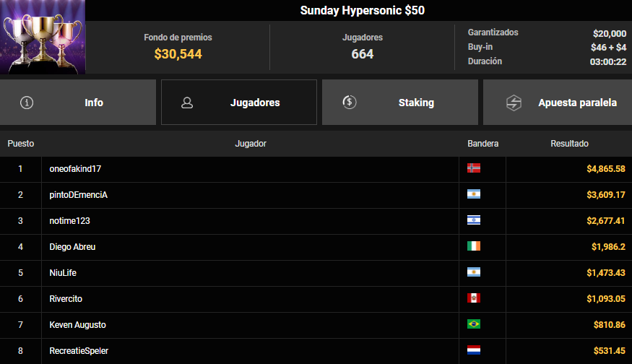This screenshot has height=364, width=632.
Task: Open the Info tab
Action: pyautogui.click(x=78, y=102)
